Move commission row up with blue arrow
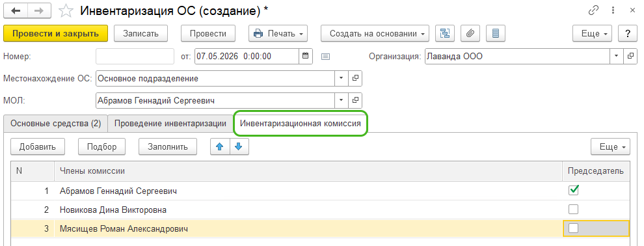 (x=220, y=146)
